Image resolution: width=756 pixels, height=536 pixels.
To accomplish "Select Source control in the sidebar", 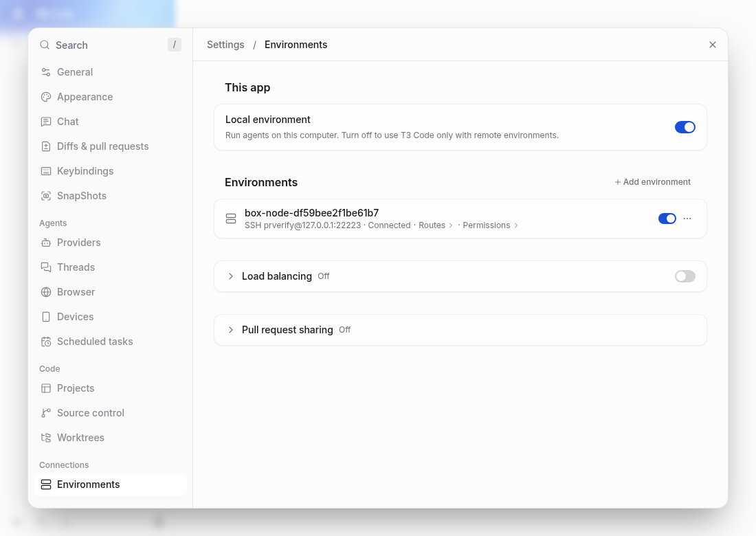I will pyautogui.click(x=110, y=413).
